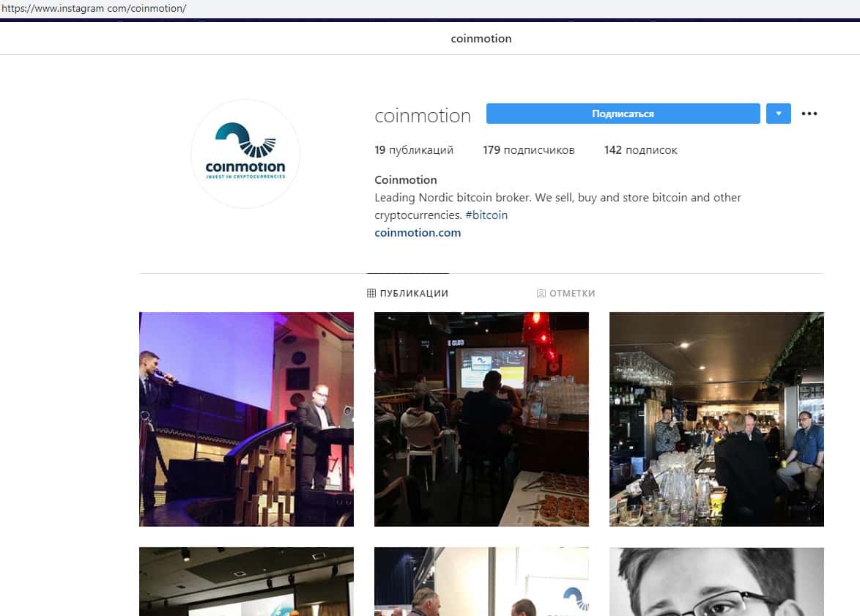The image size is (860, 616).
Task: Switch to the ПУБЛИКАЦИИ tab
Action: point(407,293)
